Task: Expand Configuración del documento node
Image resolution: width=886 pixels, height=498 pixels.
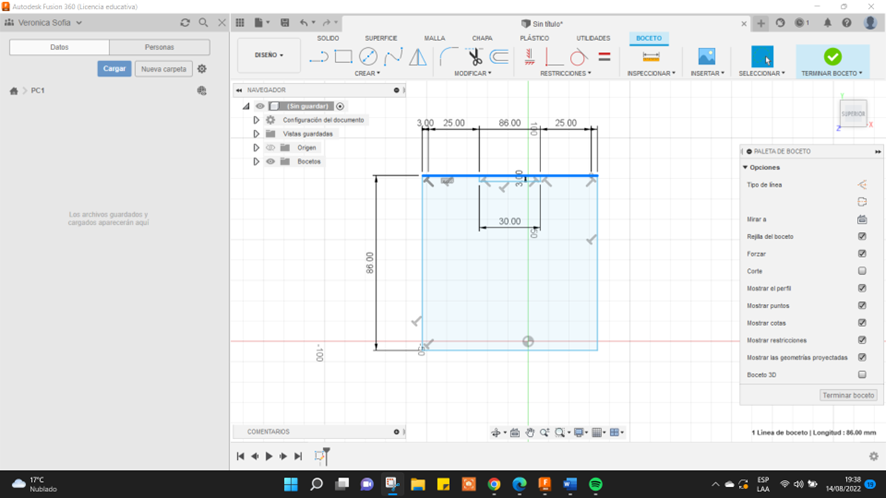Action: (256, 120)
